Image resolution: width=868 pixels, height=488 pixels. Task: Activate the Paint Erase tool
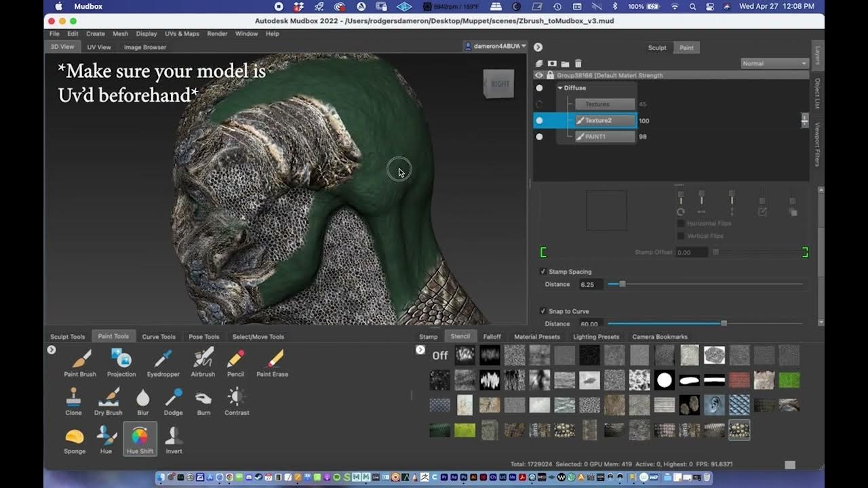tap(273, 363)
